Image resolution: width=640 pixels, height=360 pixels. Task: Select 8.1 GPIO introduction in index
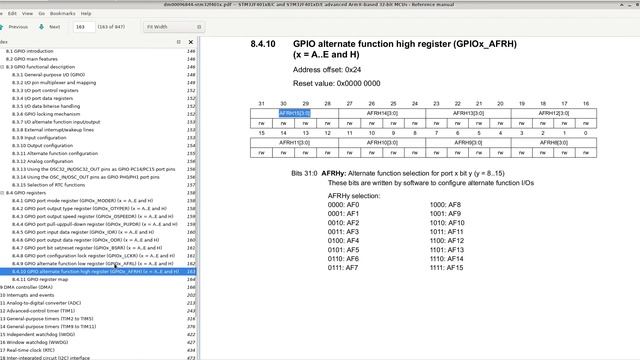point(29,51)
